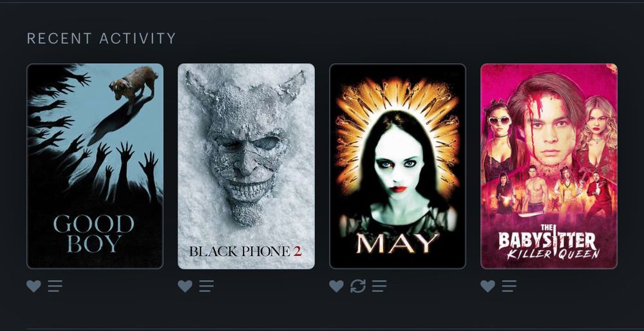
Task: Open the review icon under The Babysitter poster
Action: tap(509, 286)
